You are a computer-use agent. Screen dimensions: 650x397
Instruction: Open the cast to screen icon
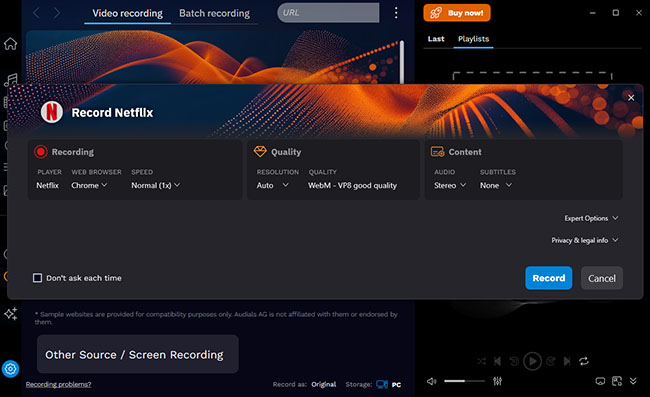click(x=600, y=381)
